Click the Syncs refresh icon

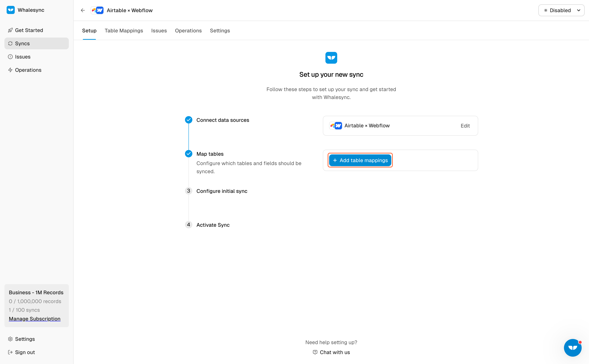click(10, 43)
